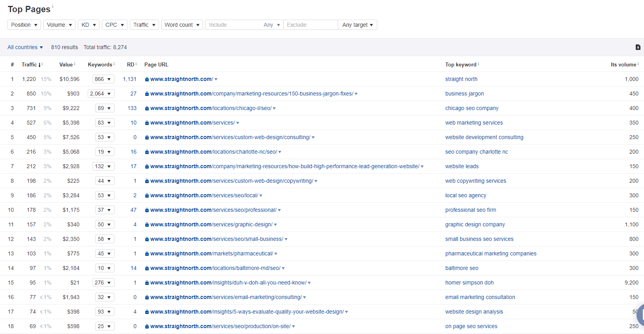The height and width of the screenshot is (334, 644).
Task: Open the locations/charlotte-nc/seo page link
Action: tap(214, 152)
